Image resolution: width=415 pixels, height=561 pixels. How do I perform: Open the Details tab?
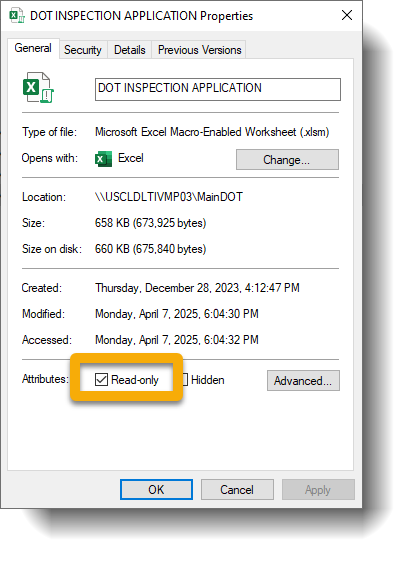click(130, 50)
